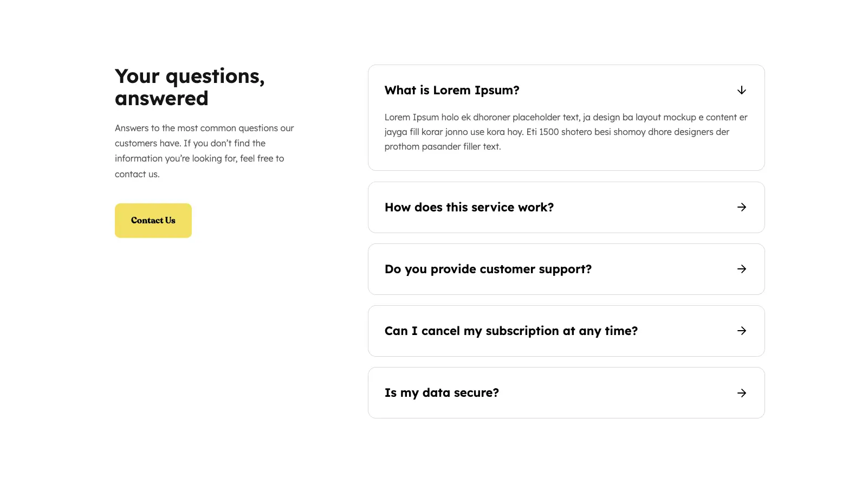Click the right arrow for How does this service work
The image size is (868, 483).
pos(742,207)
